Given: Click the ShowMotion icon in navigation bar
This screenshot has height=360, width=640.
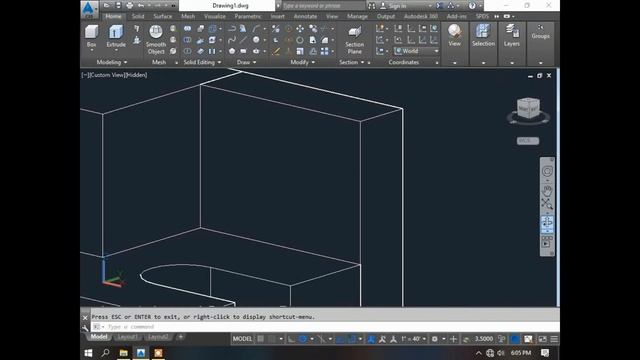Looking at the screenshot, I should click(547, 242).
